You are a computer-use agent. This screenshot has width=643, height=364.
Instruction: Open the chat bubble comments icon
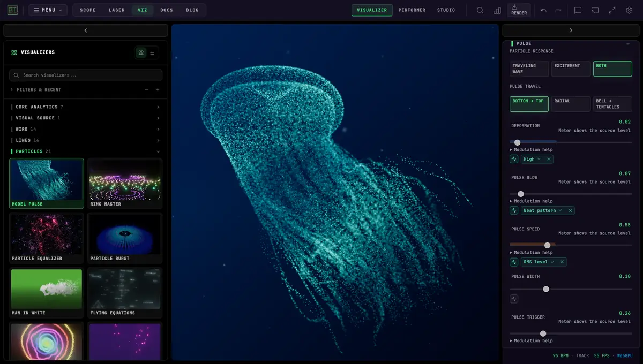(x=578, y=10)
